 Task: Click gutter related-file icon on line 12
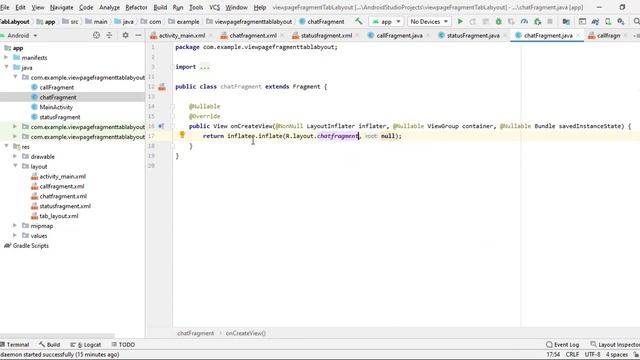[x=162, y=87]
